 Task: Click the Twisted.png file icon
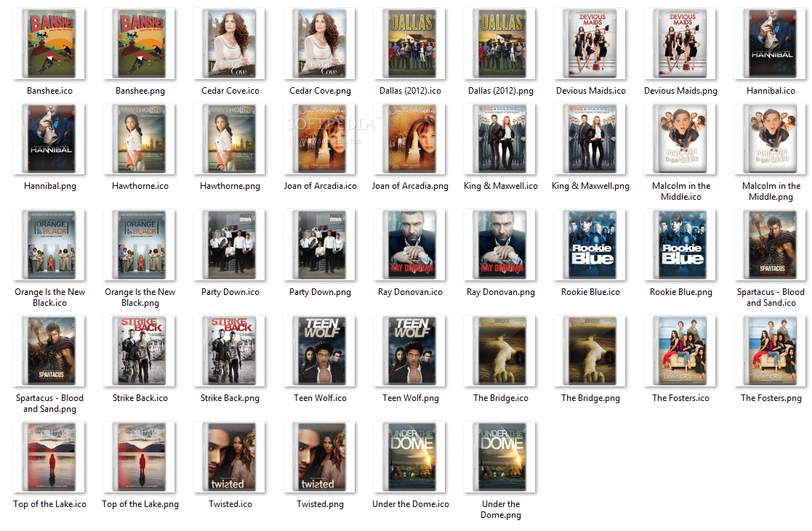point(320,457)
